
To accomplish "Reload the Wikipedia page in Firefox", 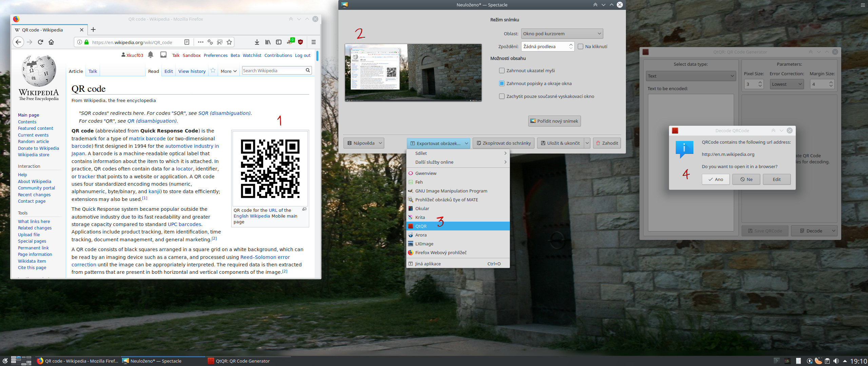I will click(x=40, y=42).
